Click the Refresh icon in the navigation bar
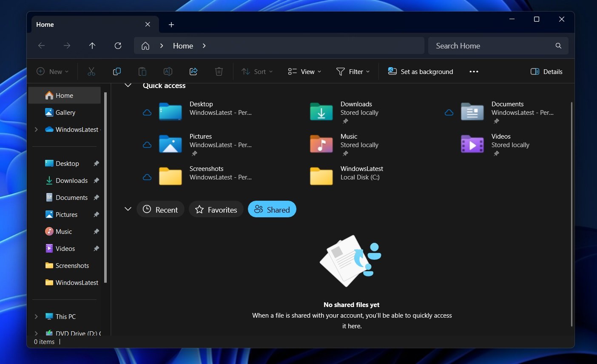 (118, 45)
